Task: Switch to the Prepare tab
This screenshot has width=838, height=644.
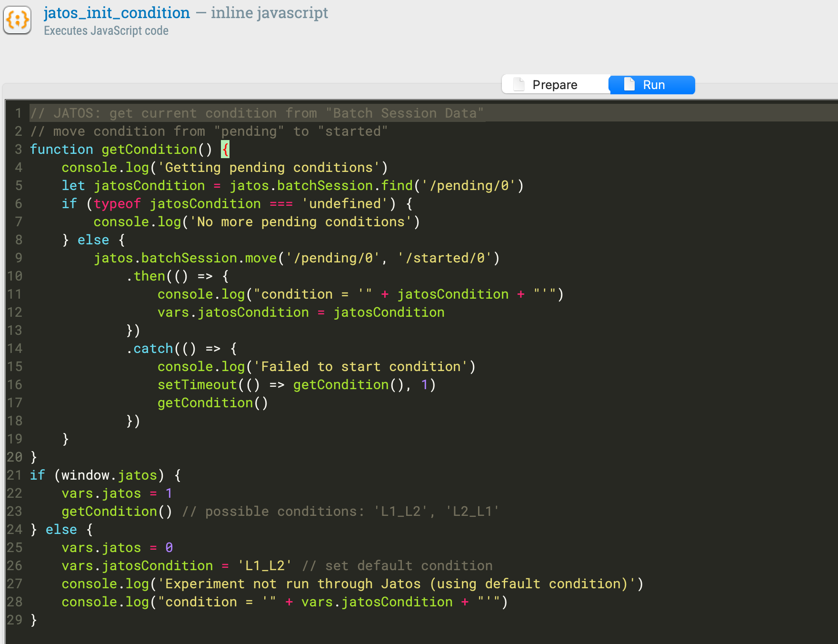Action: pos(555,85)
